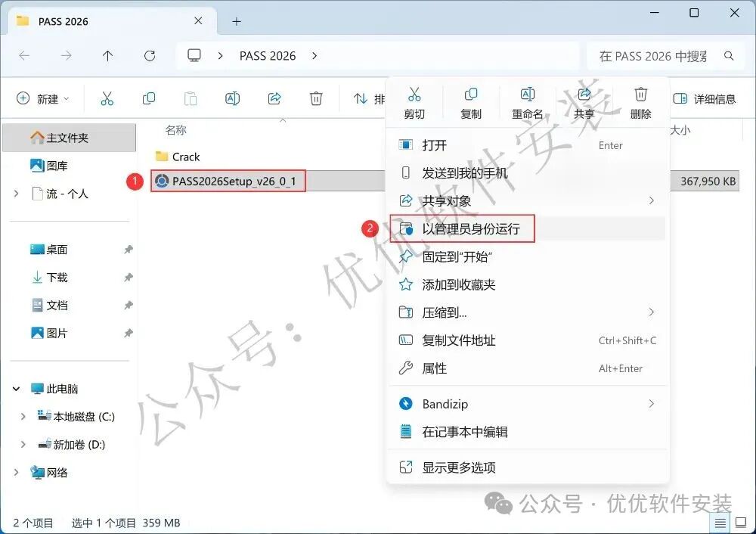This screenshot has height=534, width=756.
Task: Expand 本地磁盘 (C:) tree node
Action: click(23, 416)
